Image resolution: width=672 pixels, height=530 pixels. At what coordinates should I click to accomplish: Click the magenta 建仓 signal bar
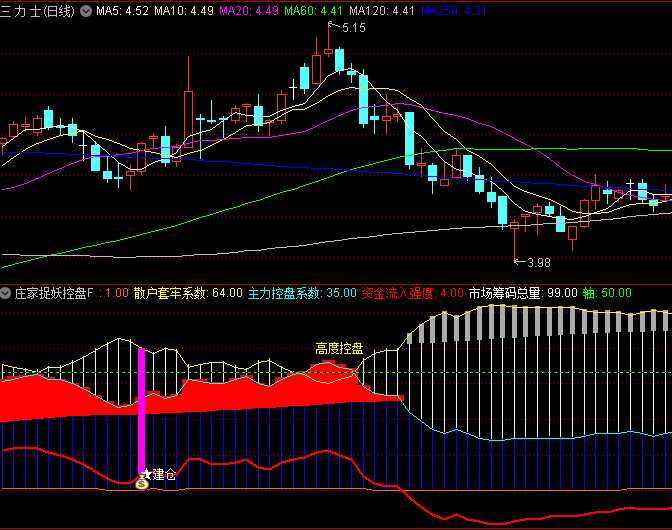141,412
